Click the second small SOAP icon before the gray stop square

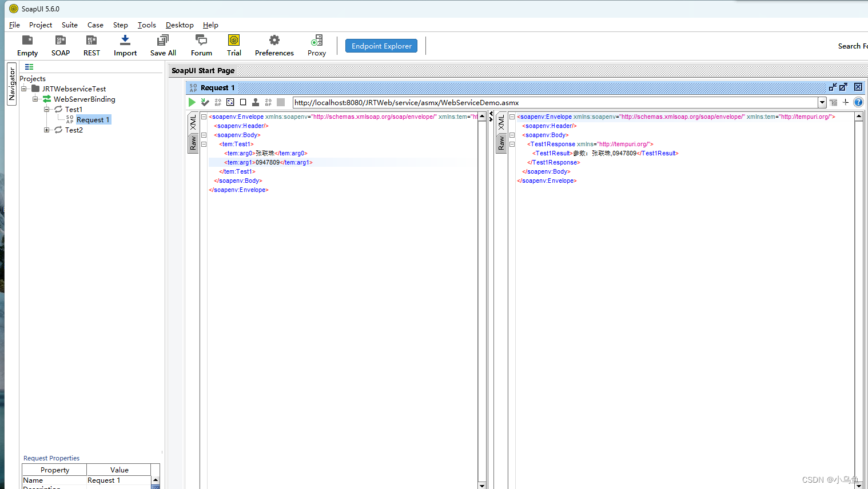tap(268, 102)
